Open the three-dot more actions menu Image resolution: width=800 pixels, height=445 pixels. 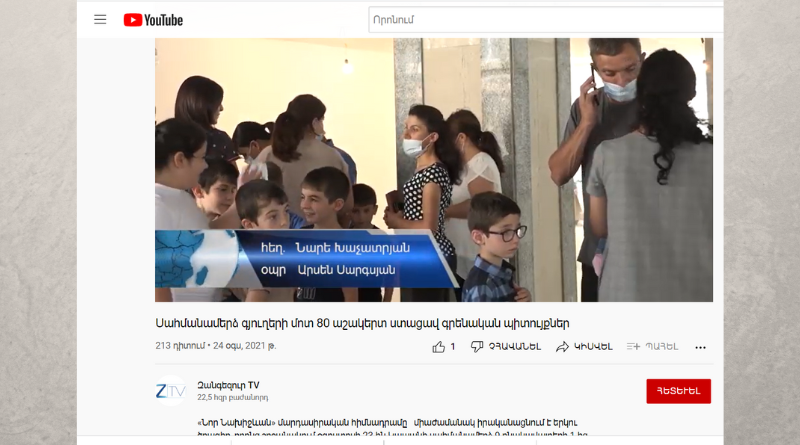point(701,347)
